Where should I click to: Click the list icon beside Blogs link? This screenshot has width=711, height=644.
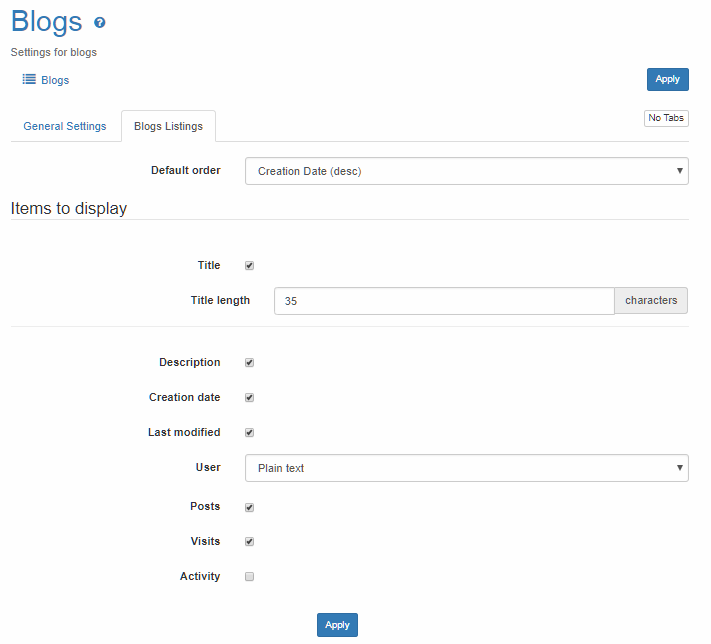tap(29, 79)
